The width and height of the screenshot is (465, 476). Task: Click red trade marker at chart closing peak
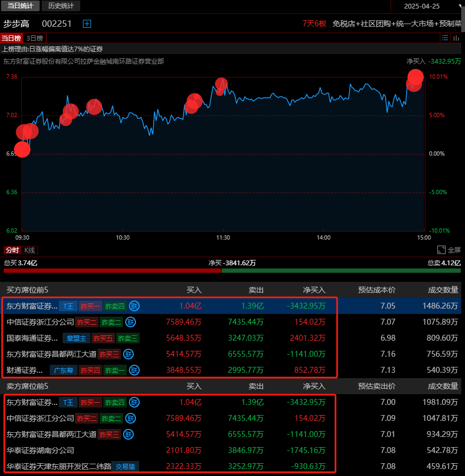coord(415,77)
